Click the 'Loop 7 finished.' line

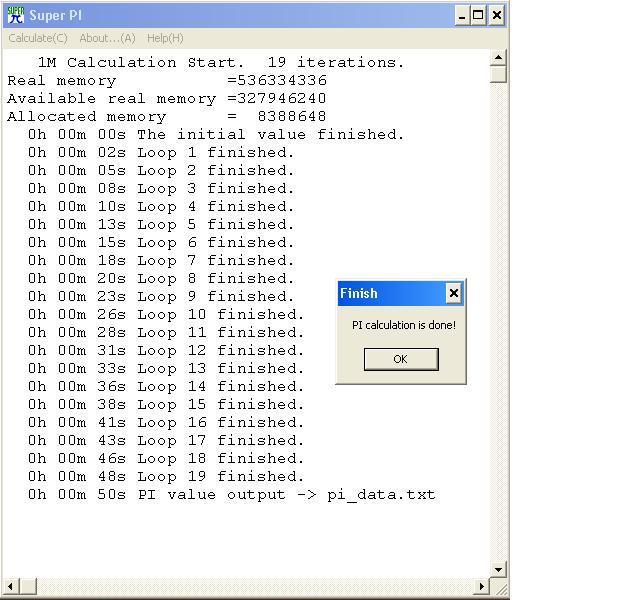(161, 260)
